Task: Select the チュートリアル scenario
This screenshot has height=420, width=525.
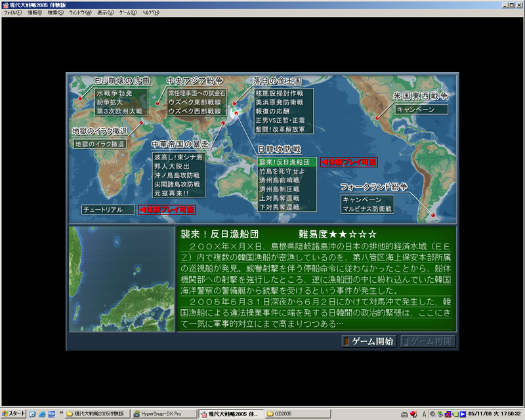Action: pyautogui.click(x=108, y=209)
